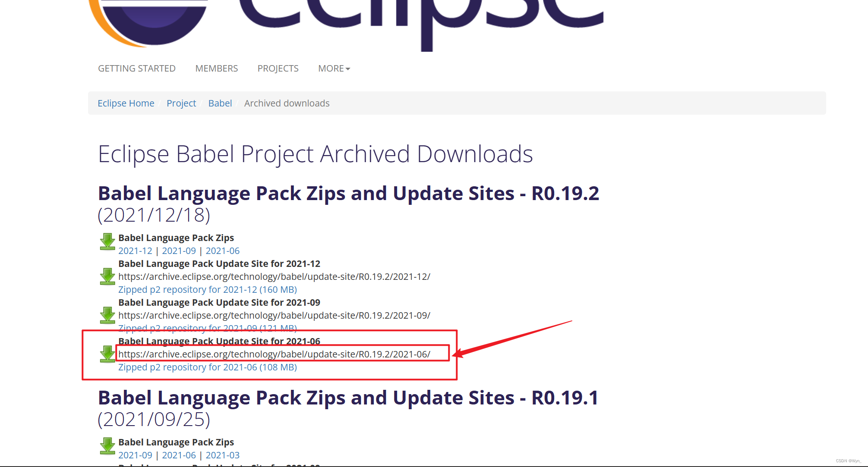Click download icon for 2021-06 update site

click(x=107, y=354)
